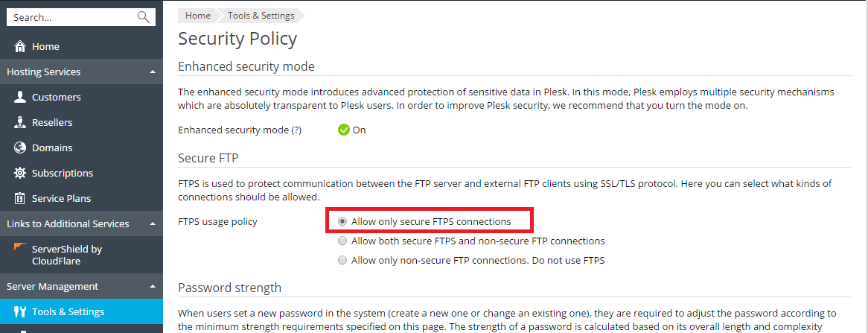The height and width of the screenshot is (333, 868).
Task: Click the Customers person icon
Action: [20, 98]
